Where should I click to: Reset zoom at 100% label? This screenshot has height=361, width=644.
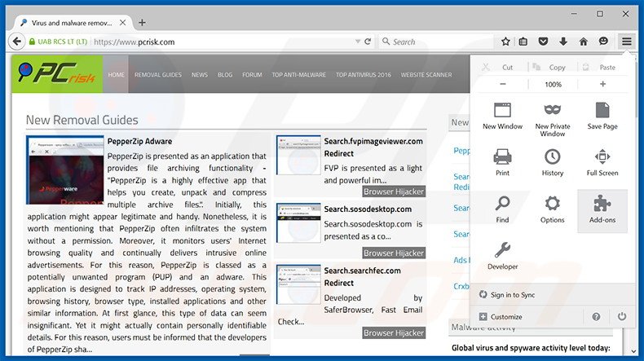553,84
